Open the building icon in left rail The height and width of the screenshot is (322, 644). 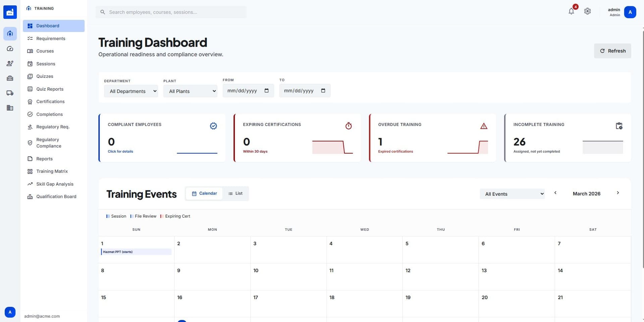(x=10, y=108)
